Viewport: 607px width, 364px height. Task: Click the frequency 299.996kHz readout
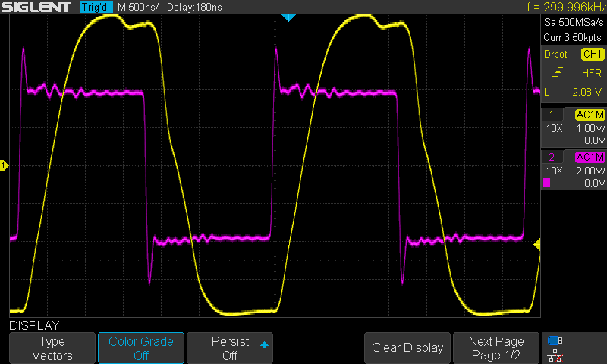566,7
